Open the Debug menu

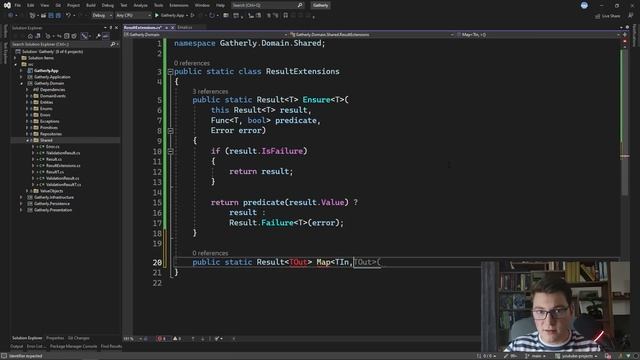[108, 5]
